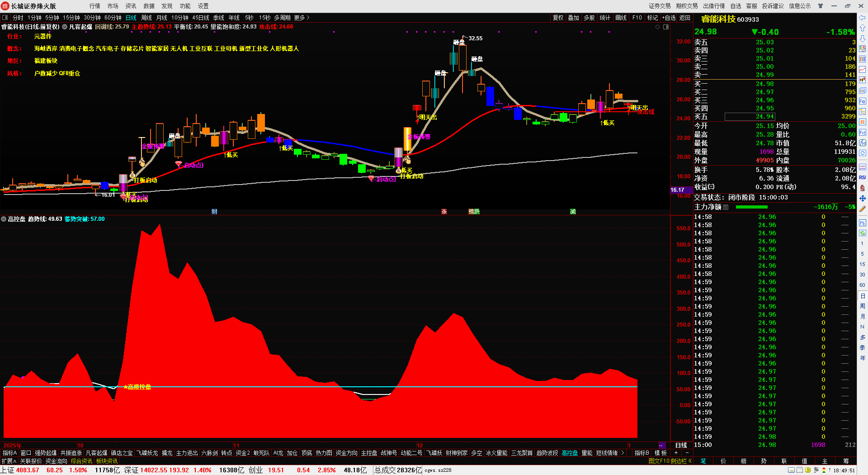Click the plus zoom button beside 模板
Image resolution: width=868 pixels, height=475 pixels.
point(676,453)
